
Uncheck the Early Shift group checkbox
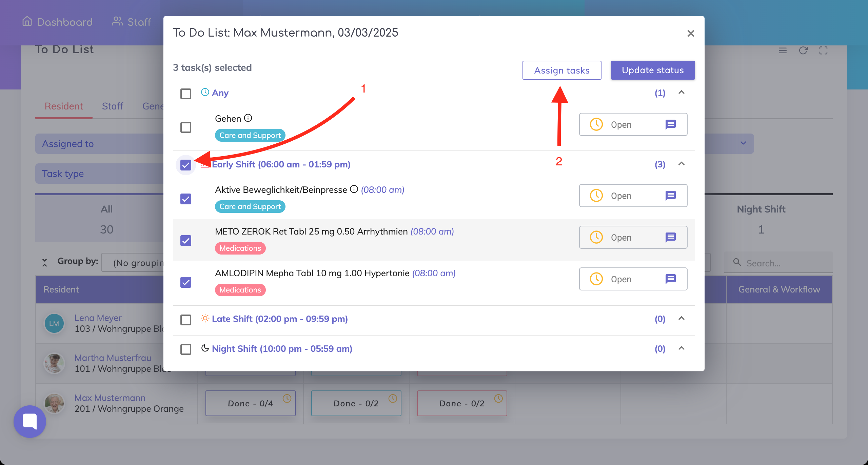[186, 165]
